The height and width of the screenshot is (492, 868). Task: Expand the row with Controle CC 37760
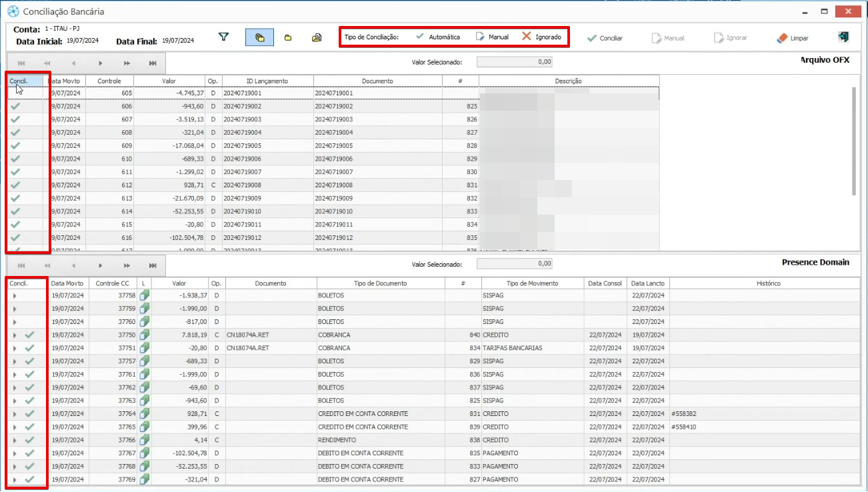pyautogui.click(x=15, y=322)
